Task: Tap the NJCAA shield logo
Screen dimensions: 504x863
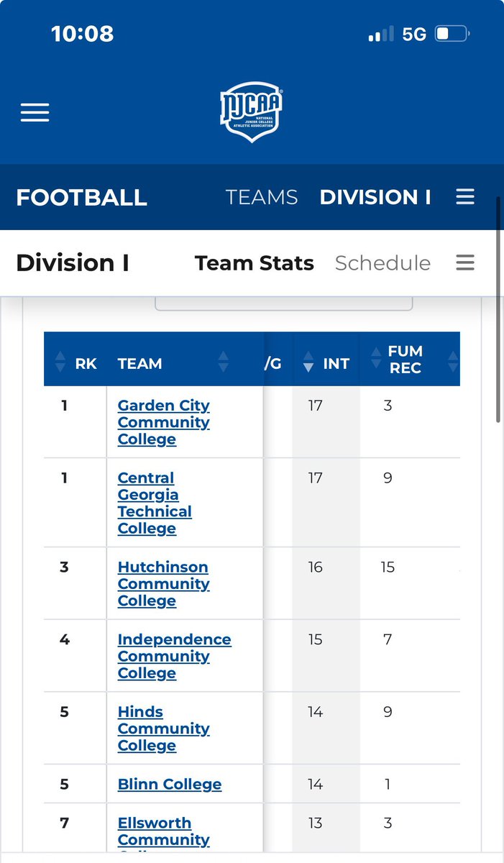Action: tap(252, 111)
